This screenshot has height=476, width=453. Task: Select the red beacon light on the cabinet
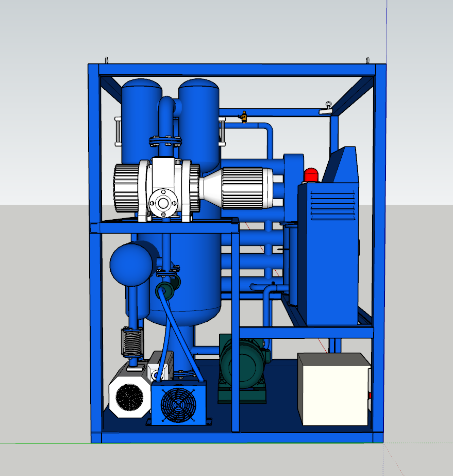click(x=311, y=175)
